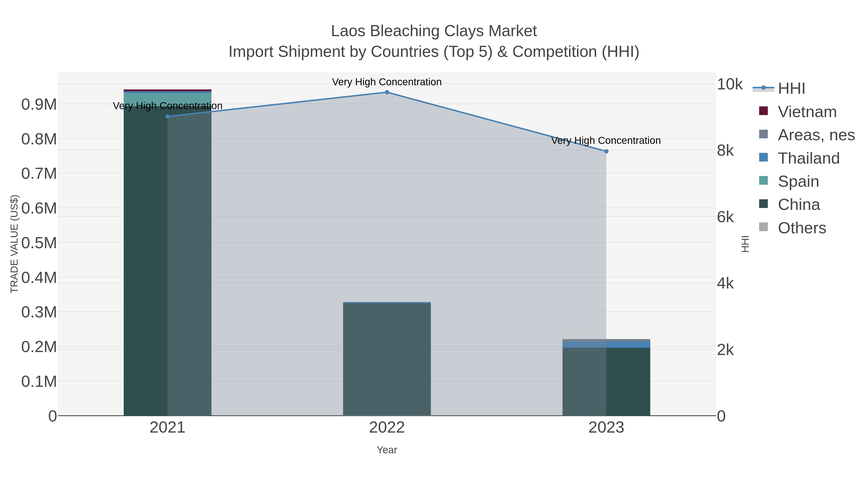The width and height of the screenshot is (868, 488).
Task: Click the 8k right axis tick
Action: coord(725,151)
